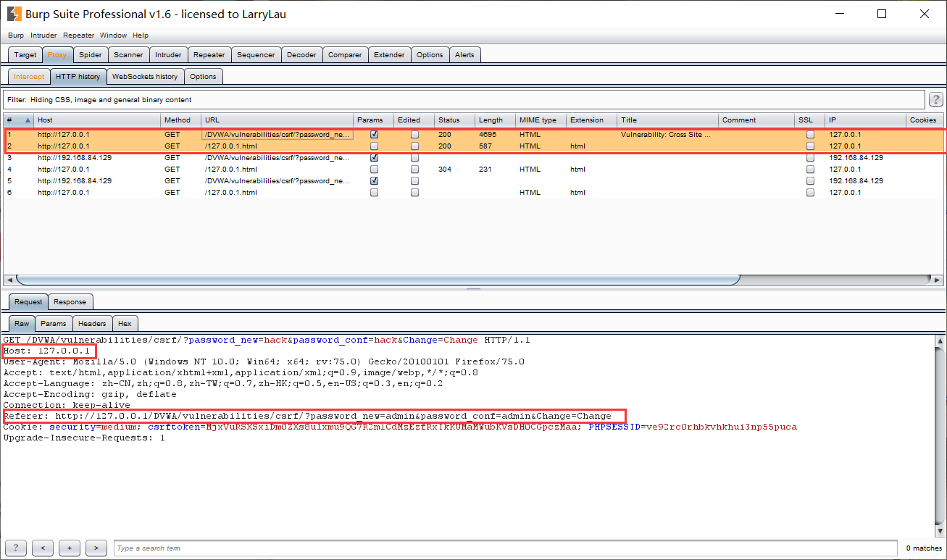This screenshot has width=947, height=560.
Task: Open the filter help question mark icon
Action: tap(935, 100)
